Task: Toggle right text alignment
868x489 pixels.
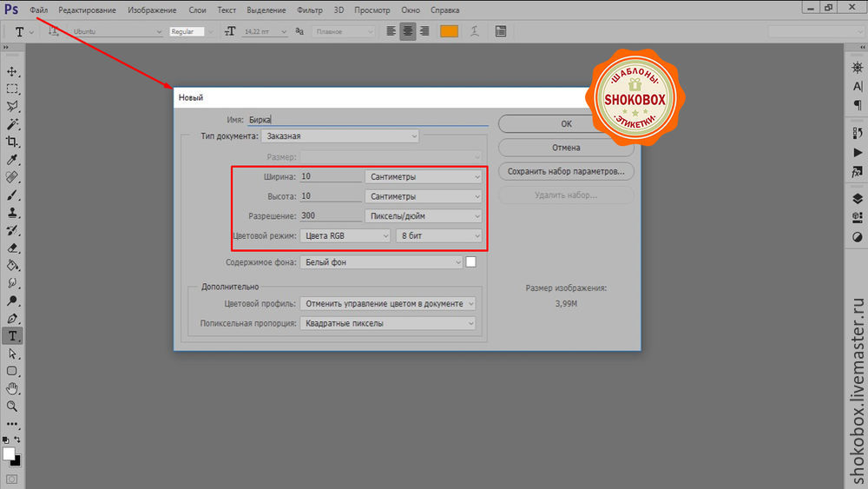Action: (x=424, y=31)
